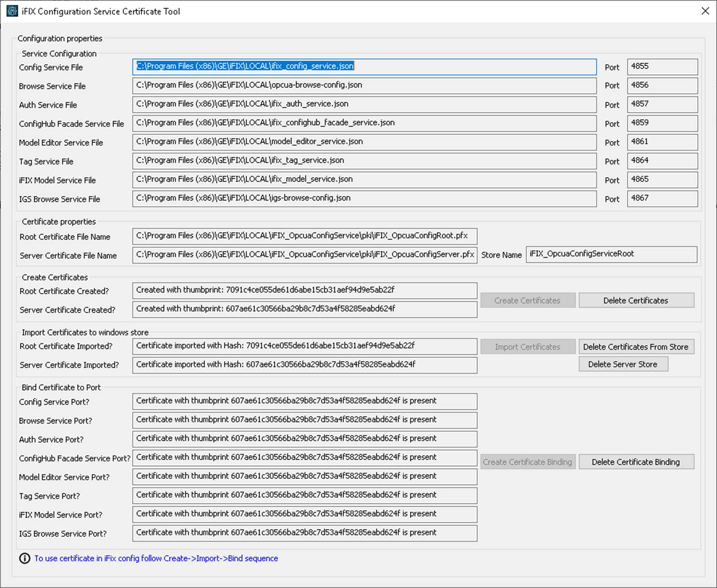Click the port field showing 4861
This screenshot has width=717, height=588.
(x=662, y=142)
